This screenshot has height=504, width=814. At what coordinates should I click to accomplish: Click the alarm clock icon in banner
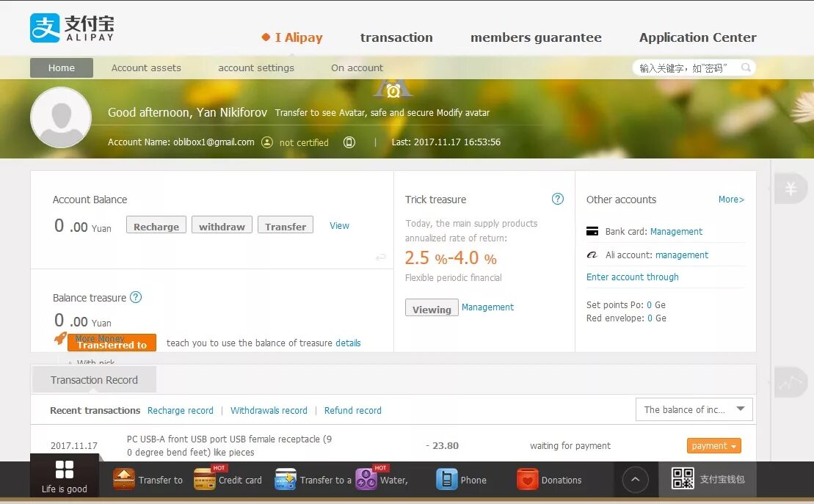(393, 90)
